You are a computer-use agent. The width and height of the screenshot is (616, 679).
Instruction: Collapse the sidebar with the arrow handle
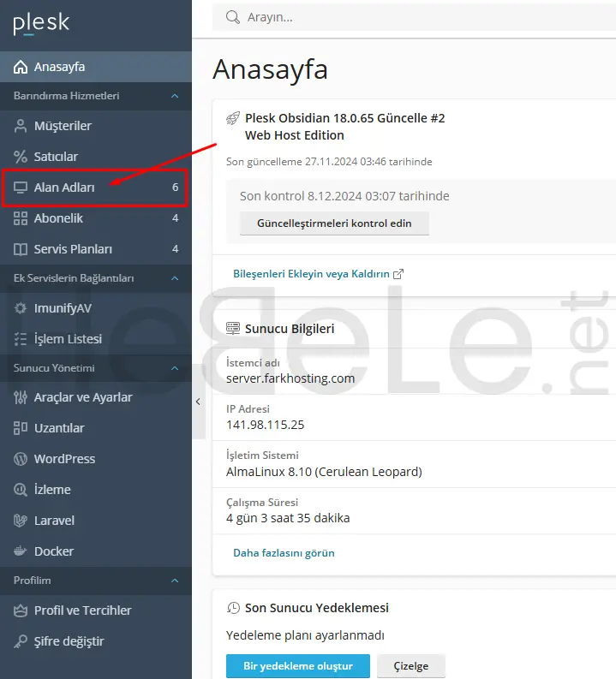(198, 402)
